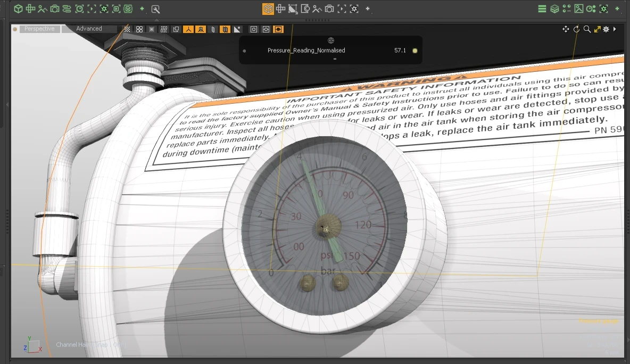630x364 pixels.
Task: Click the gear settings icon at viewport top-right
Action: point(606,29)
